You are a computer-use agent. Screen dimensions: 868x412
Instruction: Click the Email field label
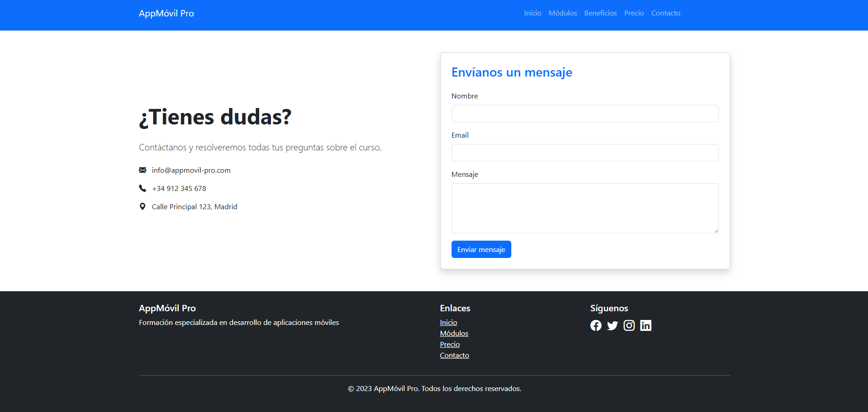point(460,135)
